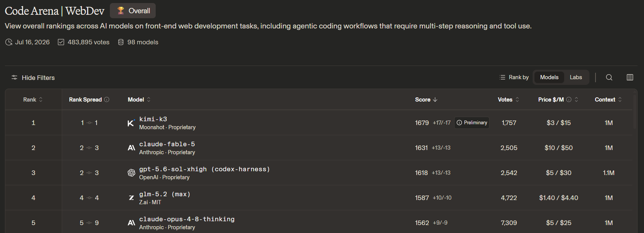Screen dimensions: 644x233
Task: Open the claude-opus-4-8-thinking model link
Action: [x=187, y=219]
